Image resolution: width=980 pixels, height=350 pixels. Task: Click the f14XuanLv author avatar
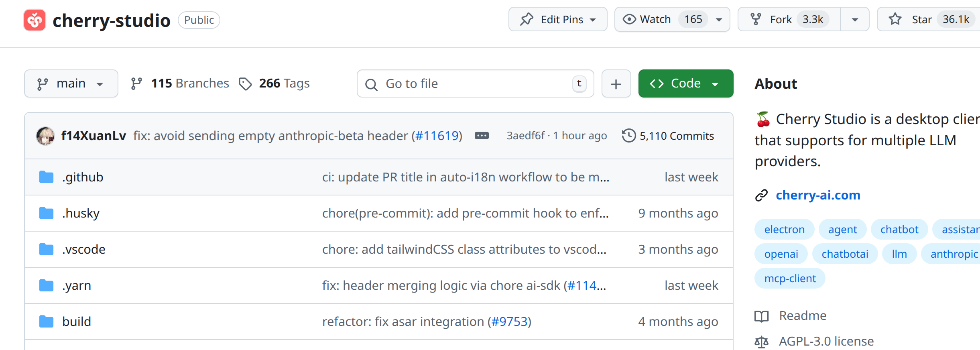click(x=45, y=136)
